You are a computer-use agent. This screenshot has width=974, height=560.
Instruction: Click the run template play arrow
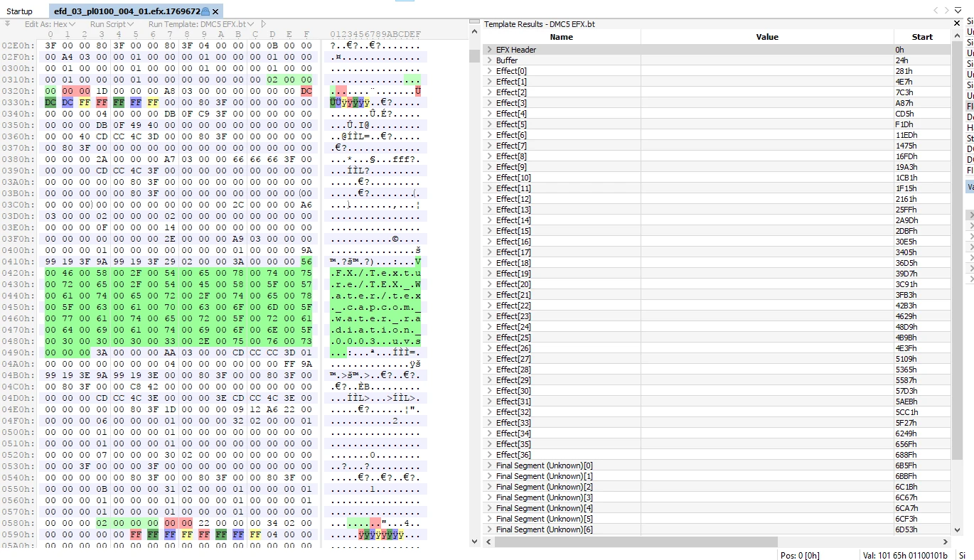coord(264,24)
